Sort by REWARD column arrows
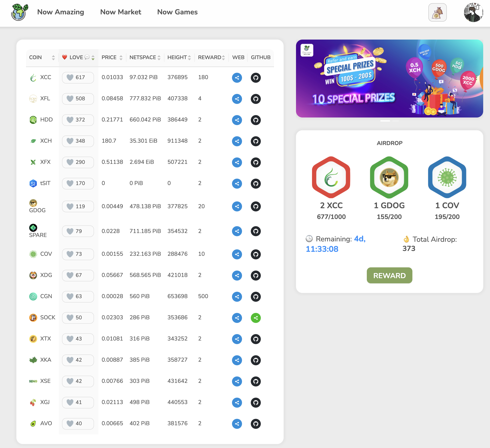The image size is (490, 448). click(223, 58)
